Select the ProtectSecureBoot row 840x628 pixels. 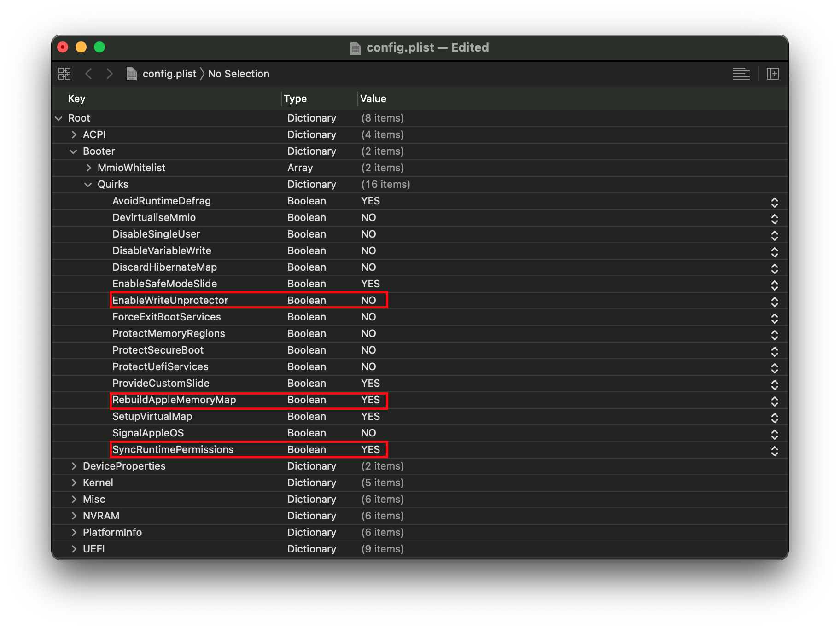coord(158,350)
